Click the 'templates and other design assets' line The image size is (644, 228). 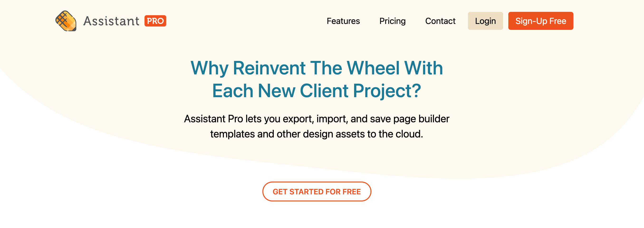click(x=317, y=134)
